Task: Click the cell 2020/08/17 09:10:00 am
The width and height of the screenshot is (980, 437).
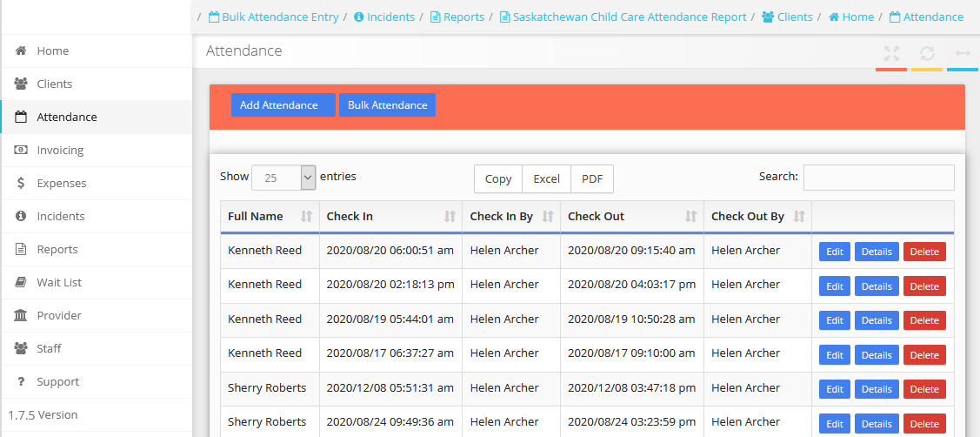Action: pos(631,353)
